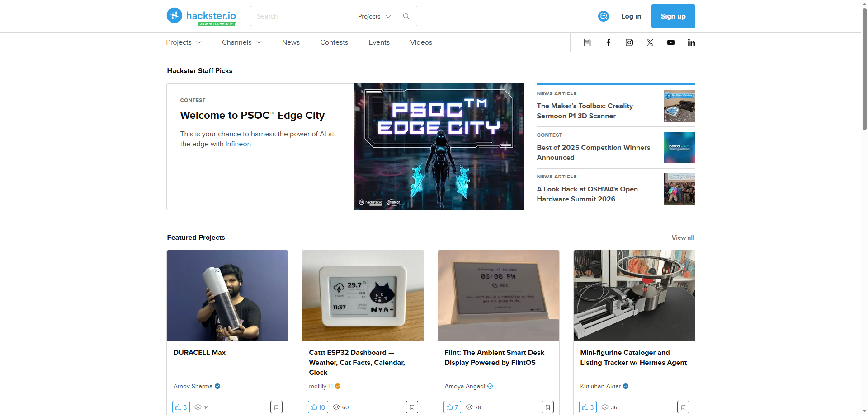
Task: Open the chat messages icon
Action: pyautogui.click(x=604, y=16)
